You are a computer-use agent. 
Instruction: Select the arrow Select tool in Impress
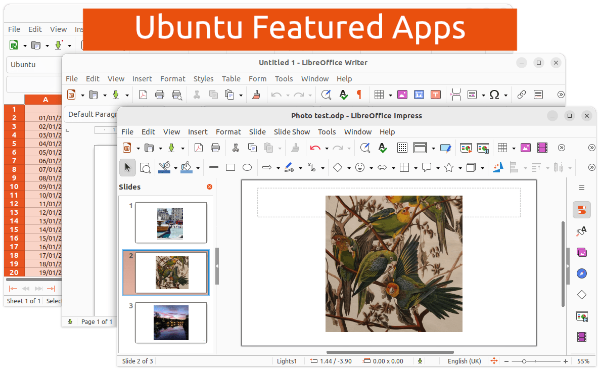pos(127,168)
